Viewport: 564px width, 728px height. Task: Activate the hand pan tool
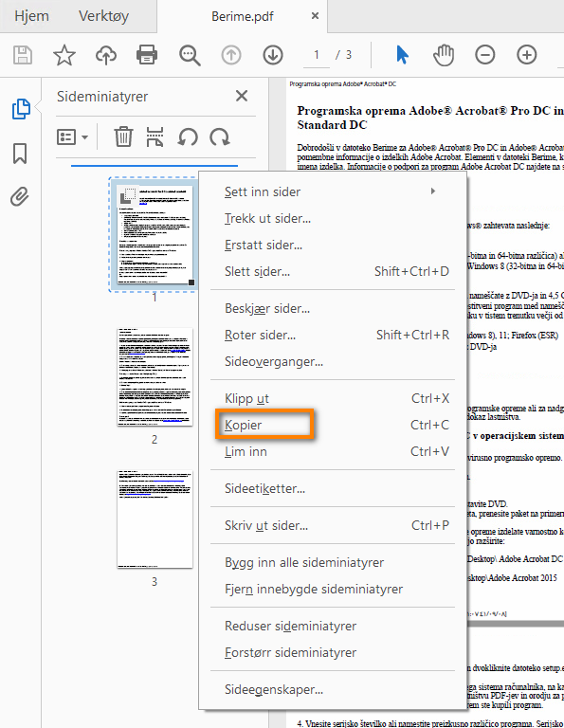coord(444,55)
